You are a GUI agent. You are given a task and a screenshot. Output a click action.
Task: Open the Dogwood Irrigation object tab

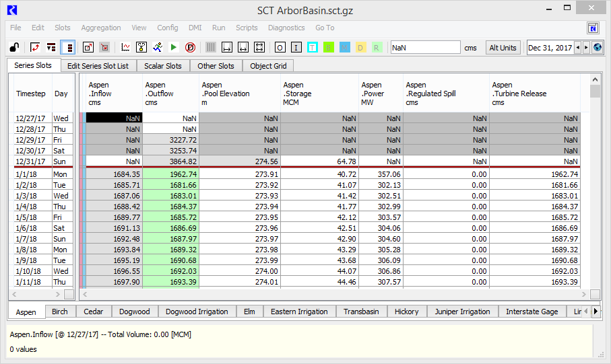tap(197, 312)
